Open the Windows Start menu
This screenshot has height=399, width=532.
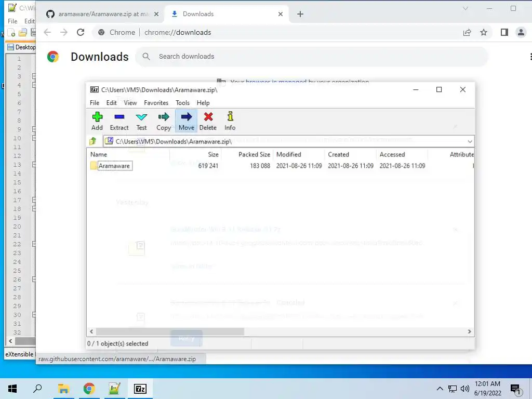click(x=12, y=389)
